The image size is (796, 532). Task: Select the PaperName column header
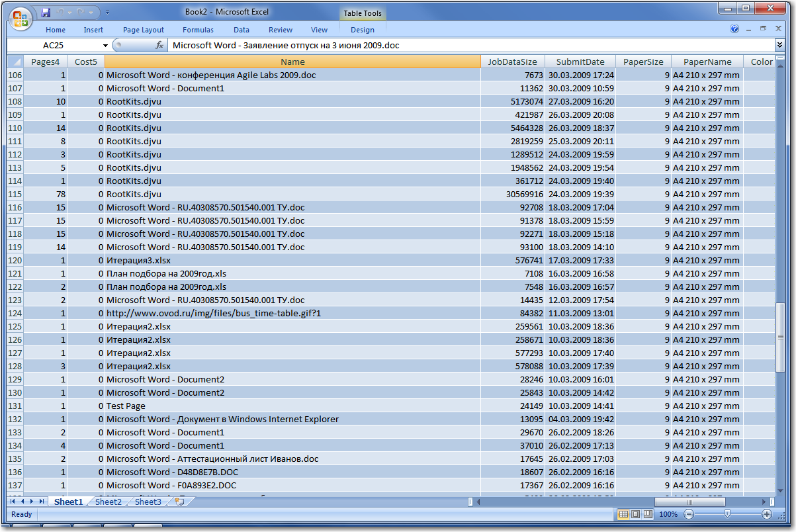(707, 62)
